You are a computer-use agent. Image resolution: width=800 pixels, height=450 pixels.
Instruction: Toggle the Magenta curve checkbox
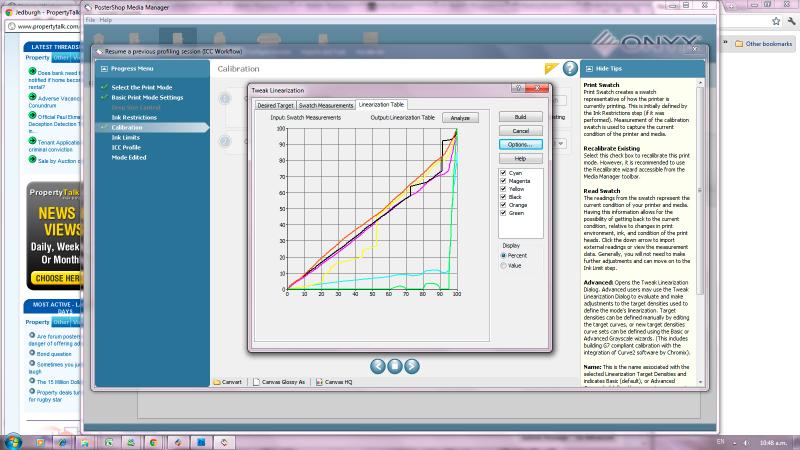[x=504, y=181]
